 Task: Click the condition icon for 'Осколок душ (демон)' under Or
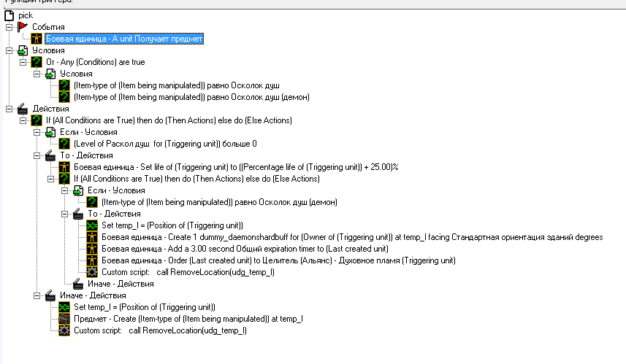(x=64, y=97)
